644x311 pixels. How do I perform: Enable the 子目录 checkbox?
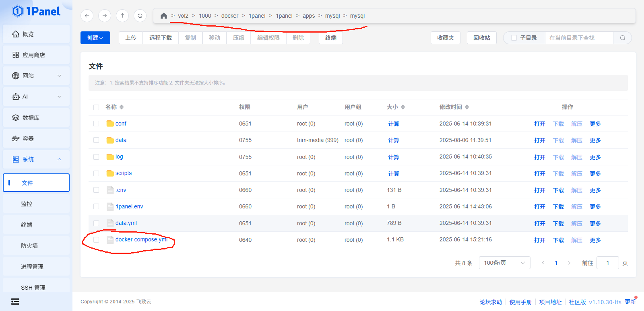(514, 38)
